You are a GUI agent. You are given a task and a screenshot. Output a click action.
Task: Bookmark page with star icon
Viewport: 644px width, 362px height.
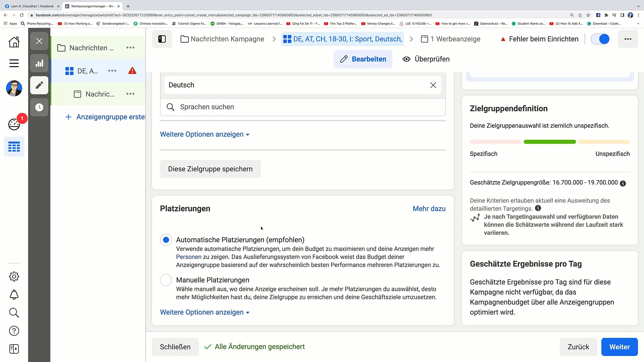click(588, 15)
